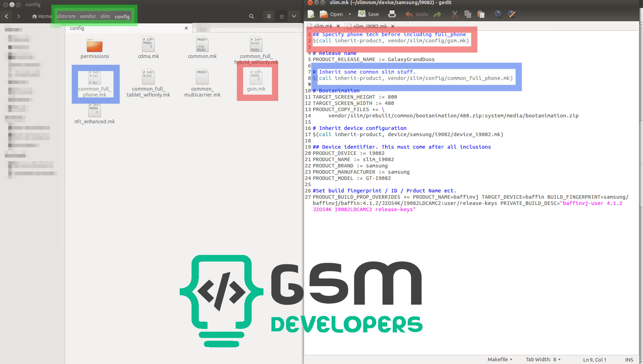Image resolution: width=643 pixels, height=364 pixels.
Task: Click the TARGET_SCREEN_HEIGHT := 800 line
Action: point(355,97)
